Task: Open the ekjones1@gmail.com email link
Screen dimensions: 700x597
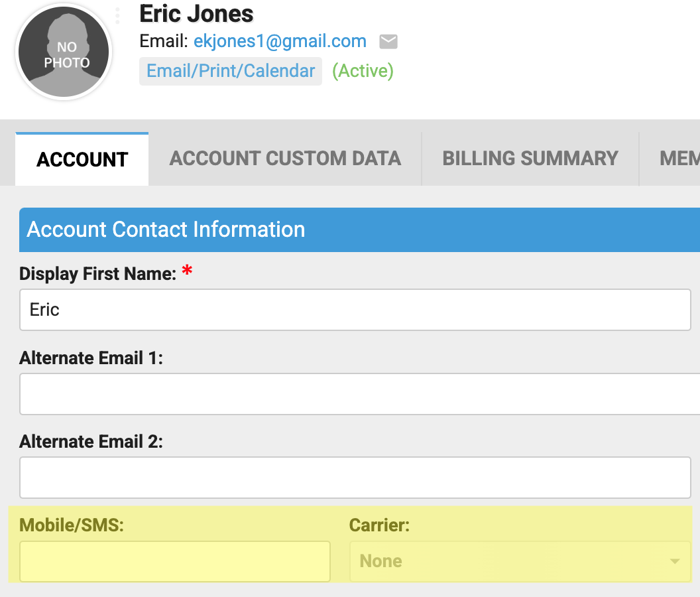Action: [280, 41]
